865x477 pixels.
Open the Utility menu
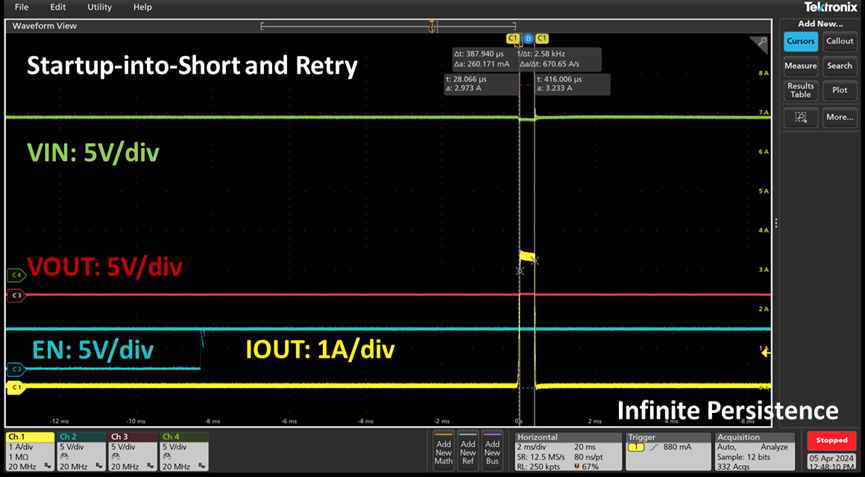[99, 7]
